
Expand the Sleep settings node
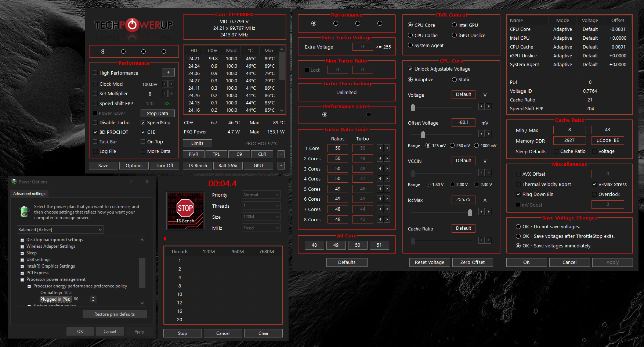(x=22, y=253)
